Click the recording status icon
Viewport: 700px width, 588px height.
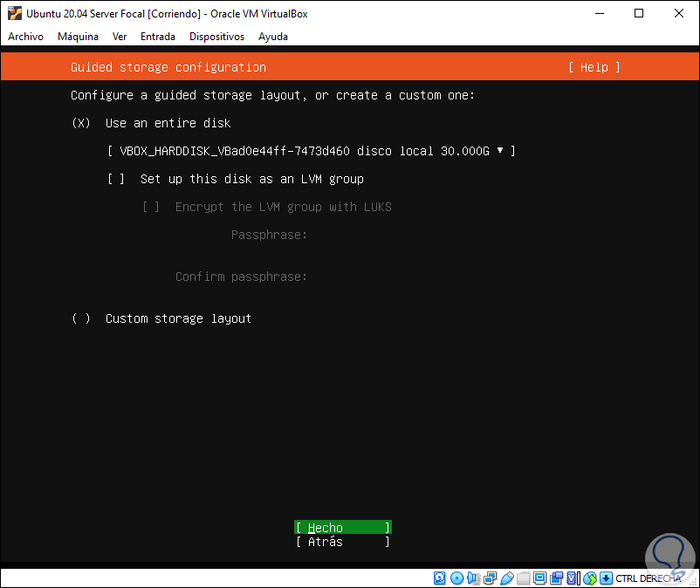[556, 578]
